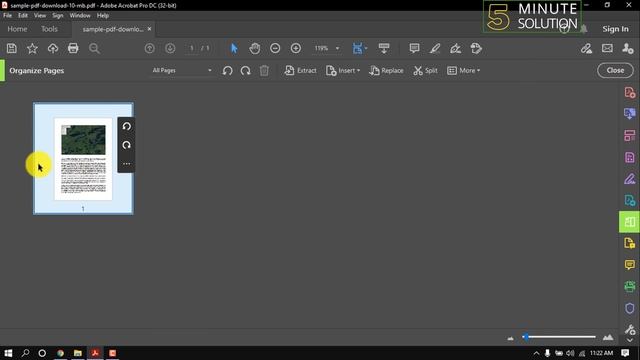Switch to the Home tab
This screenshot has width=640, height=360.
pos(17,29)
